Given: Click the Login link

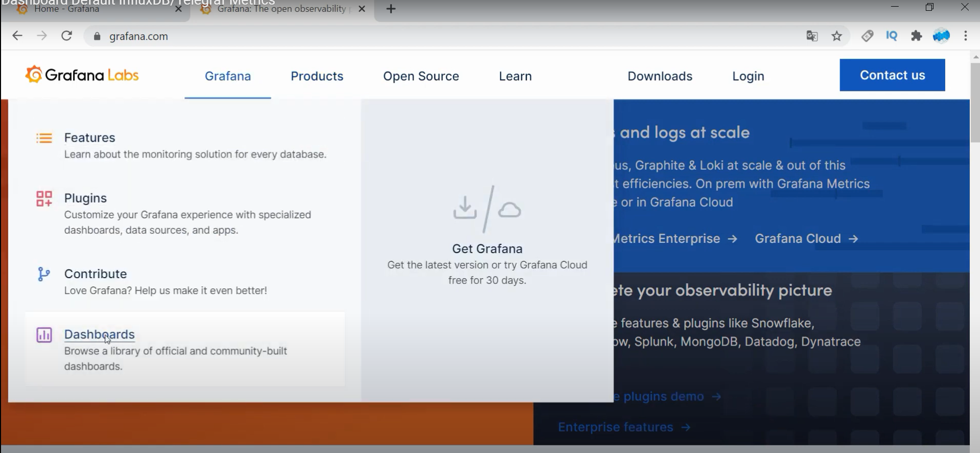Looking at the screenshot, I should [748, 76].
